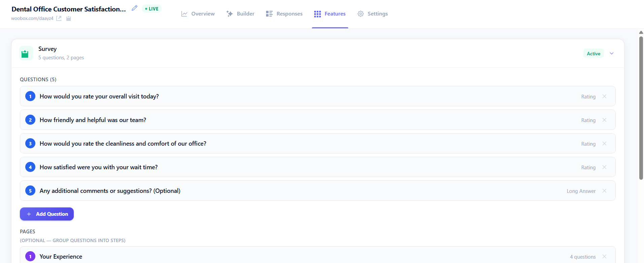Toggle the Active status badge
Screen dimensions: 644x263
point(593,54)
